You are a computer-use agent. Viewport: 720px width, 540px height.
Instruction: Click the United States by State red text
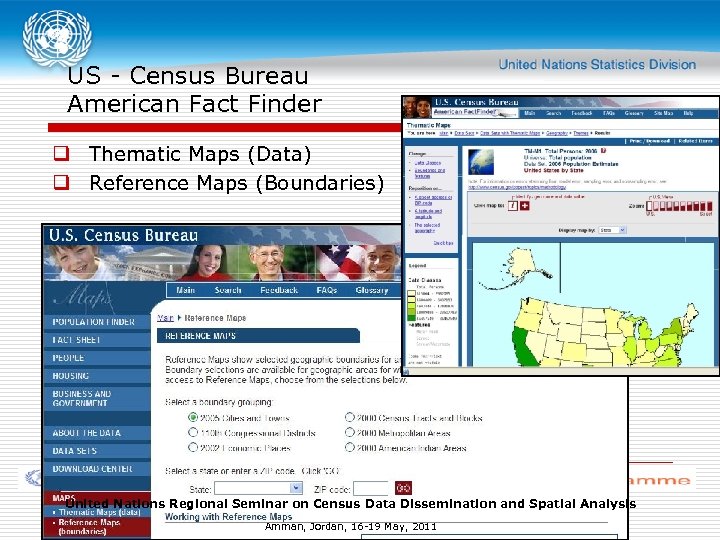[554, 170]
